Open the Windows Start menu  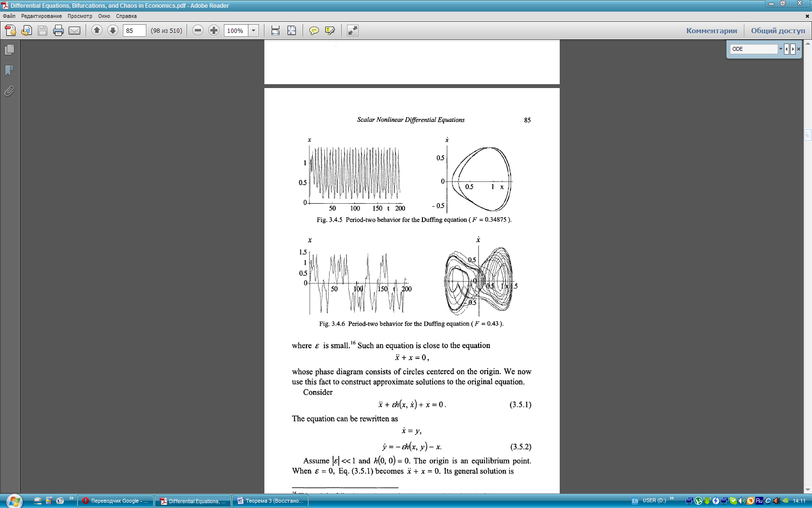pyautogui.click(x=14, y=501)
